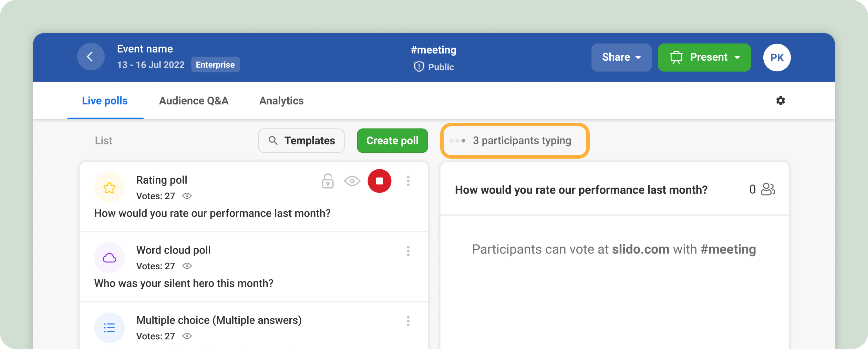Expand the Present dropdown
Image resolution: width=868 pixels, height=349 pixels.
[x=704, y=57]
